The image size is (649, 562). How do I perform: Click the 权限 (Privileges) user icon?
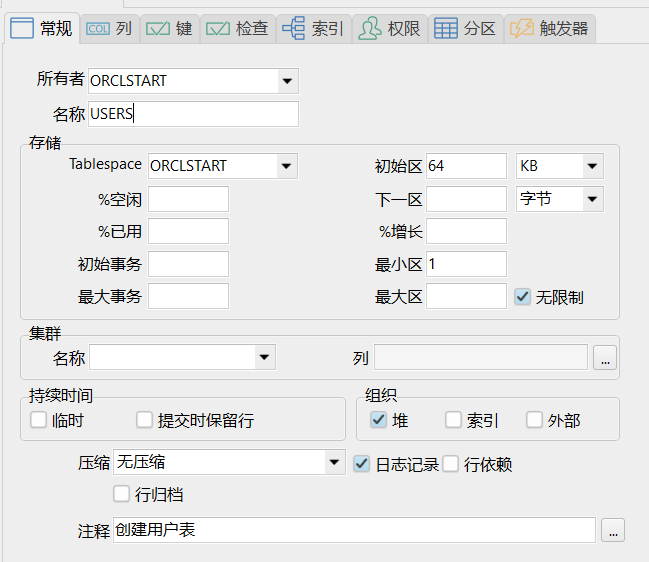tap(368, 29)
